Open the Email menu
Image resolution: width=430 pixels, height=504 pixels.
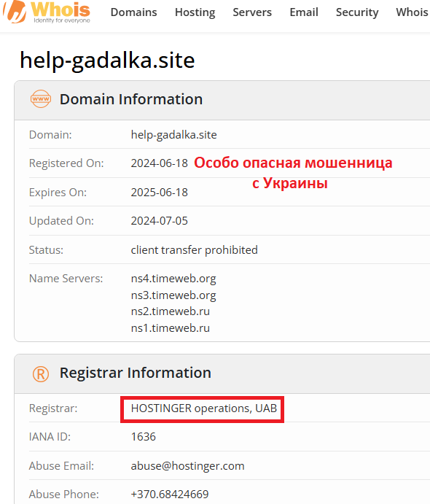[x=304, y=12]
